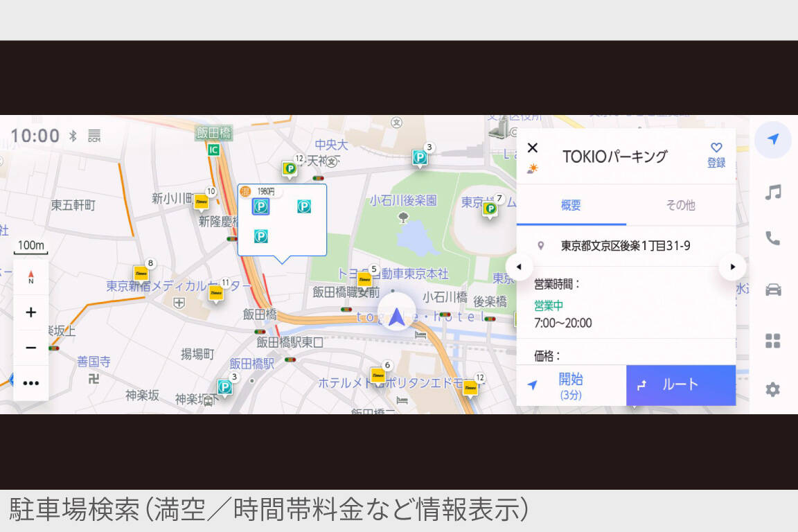
Task: Open the navigation arrow icon in sidebar
Action: 773,139
